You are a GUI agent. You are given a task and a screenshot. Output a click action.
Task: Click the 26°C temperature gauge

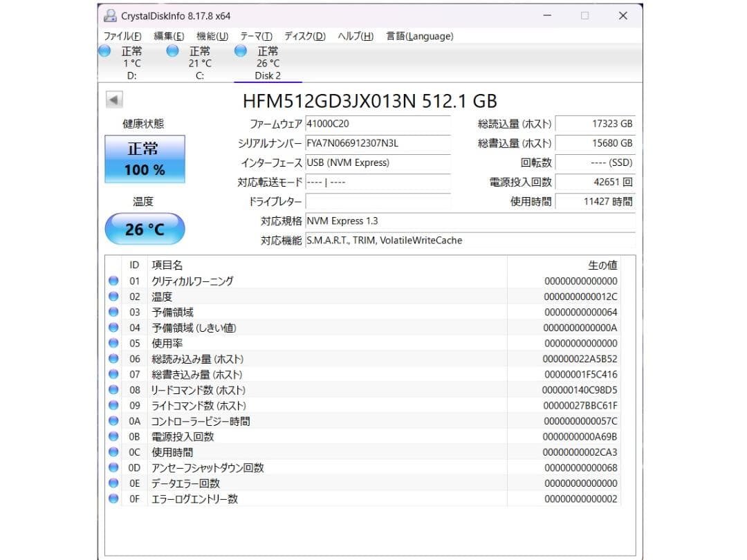coord(145,229)
